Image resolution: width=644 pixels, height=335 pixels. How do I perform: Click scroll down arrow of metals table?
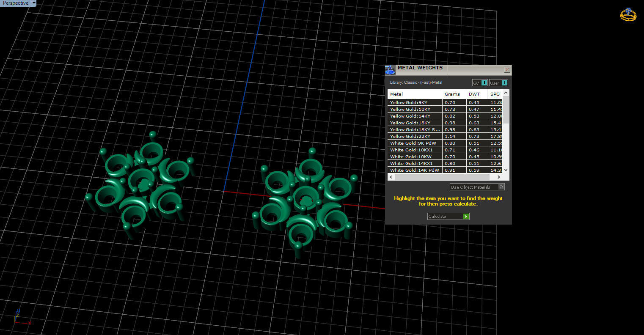click(x=506, y=170)
